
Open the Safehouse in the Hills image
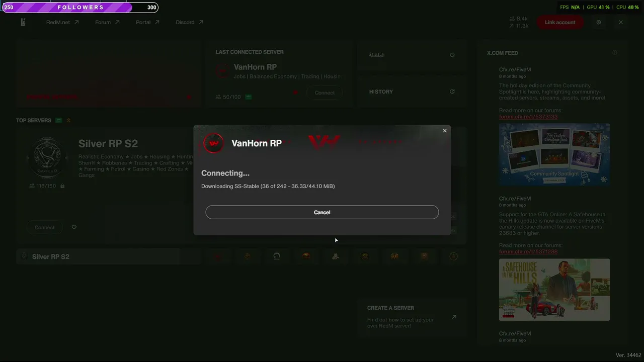tap(554, 290)
